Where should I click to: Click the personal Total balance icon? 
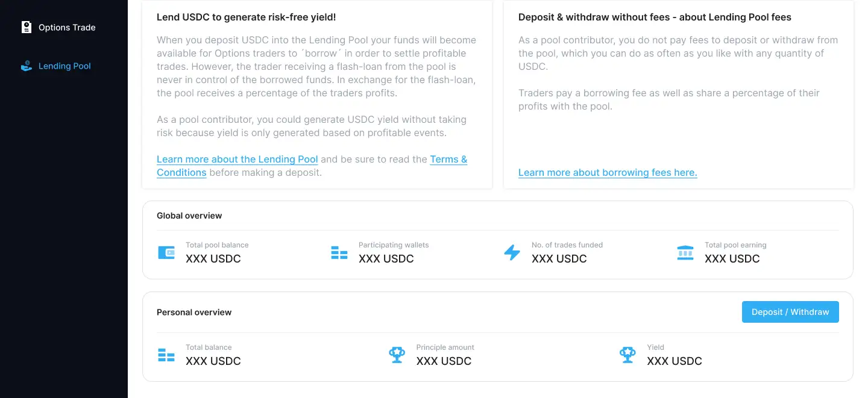166,355
